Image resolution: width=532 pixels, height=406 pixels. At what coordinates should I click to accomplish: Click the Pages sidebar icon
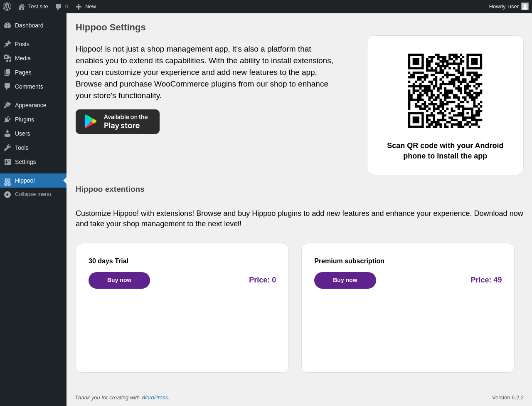coord(7,72)
